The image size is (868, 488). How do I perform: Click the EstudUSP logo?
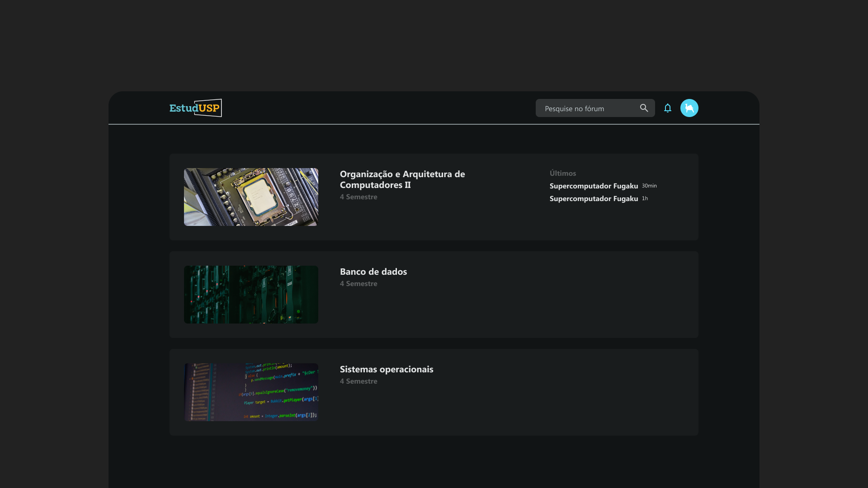[195, 108]
